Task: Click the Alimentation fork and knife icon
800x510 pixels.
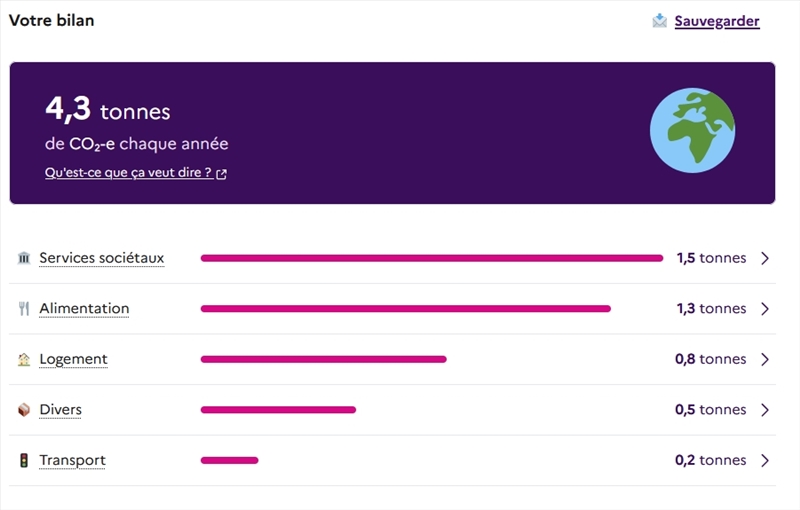Action: 24,309
